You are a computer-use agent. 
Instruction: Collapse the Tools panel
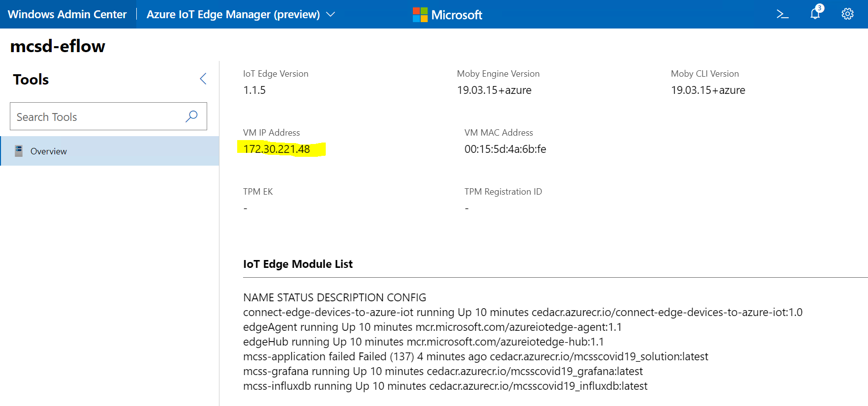[x=203, y=79]
